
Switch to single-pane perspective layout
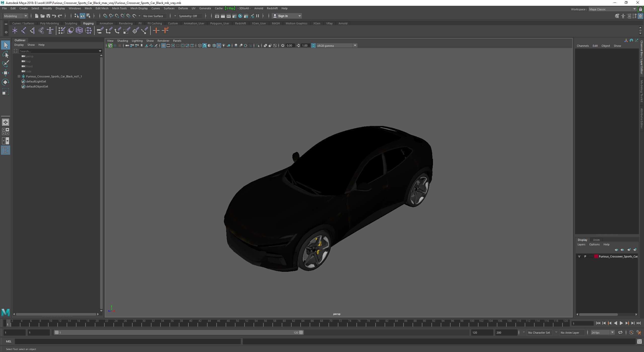tap(6, 122)
